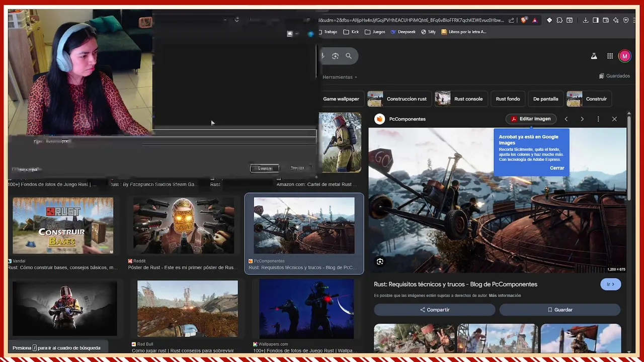Search inside the image with the Lens overlay icon

coord(380,261)
